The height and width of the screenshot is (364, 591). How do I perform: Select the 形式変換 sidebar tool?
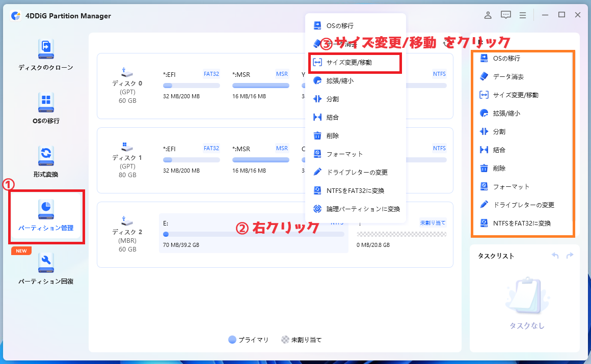(46, 162)
